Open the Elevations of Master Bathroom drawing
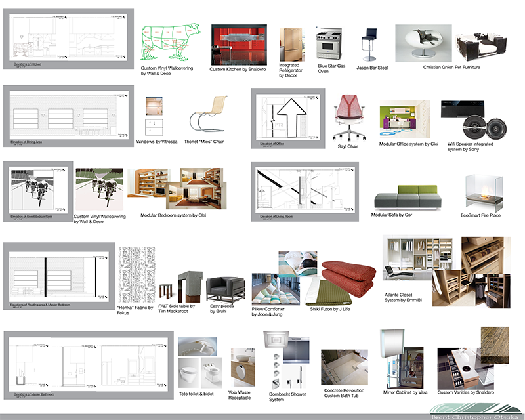Image resolution: width=525 pixels, height=420 pixels. click(89, 365)
